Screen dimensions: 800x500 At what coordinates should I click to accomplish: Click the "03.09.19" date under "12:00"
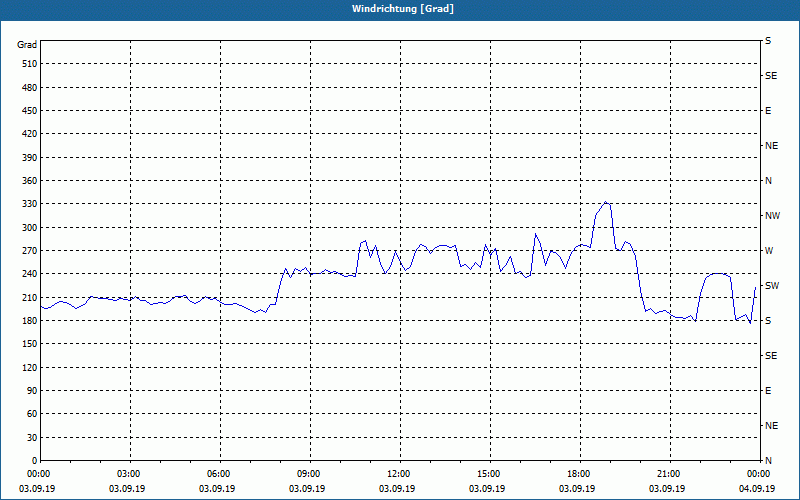tap(397, 489)
